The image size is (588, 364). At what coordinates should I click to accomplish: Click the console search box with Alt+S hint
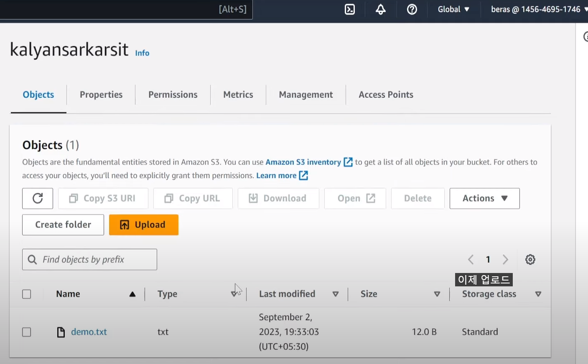pos(126,9)
